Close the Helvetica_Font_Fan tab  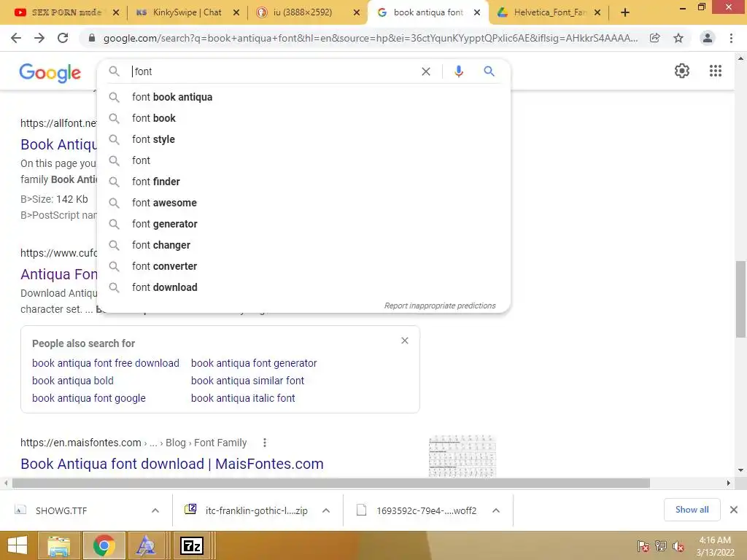(597, 13)
